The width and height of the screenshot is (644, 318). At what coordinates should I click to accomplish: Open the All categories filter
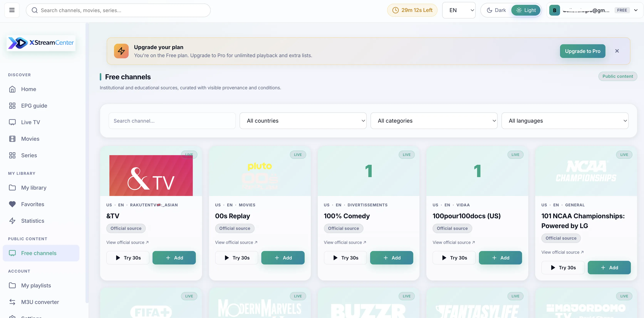434,121
